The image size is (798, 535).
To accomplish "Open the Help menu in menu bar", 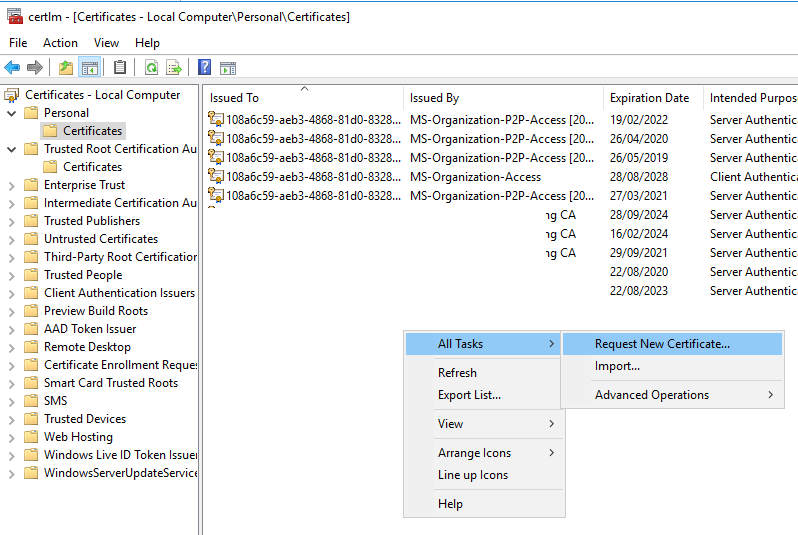I will pos(147,43).
